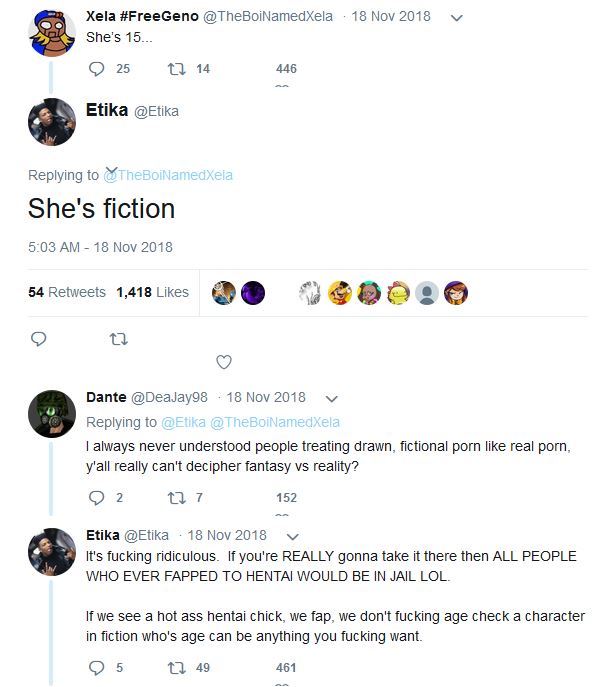Retweet the "She's fiction" tweet
This screenshot has width=611, height=687.
(117, 339)
